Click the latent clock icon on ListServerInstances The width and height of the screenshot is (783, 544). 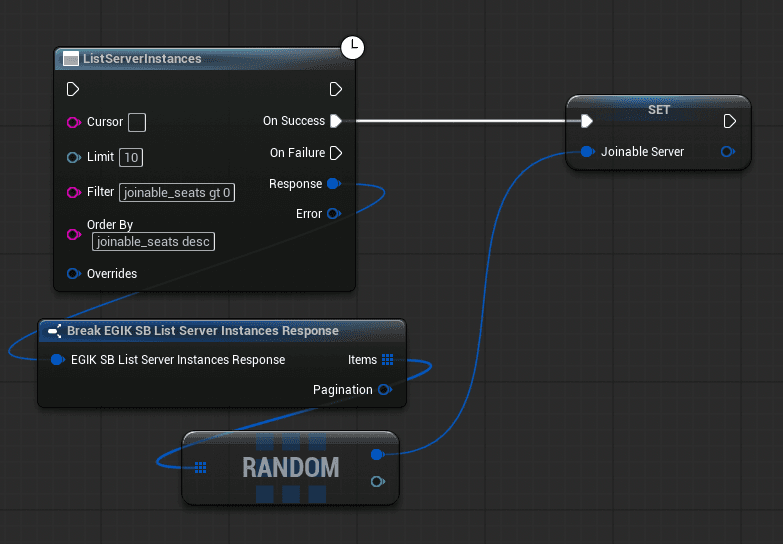352,46
